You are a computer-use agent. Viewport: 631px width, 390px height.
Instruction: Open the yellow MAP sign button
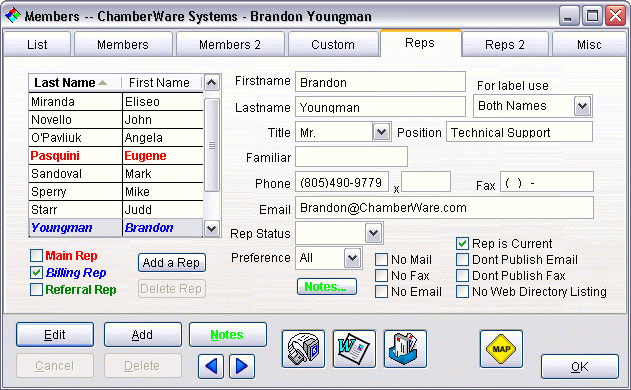pos(501,349)
